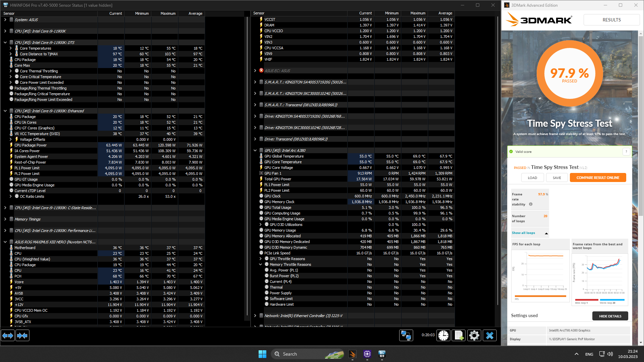Open HWiNFO sensor settings gear
Screen dimensions: 644x362
pyautogui.click(x=474, y=336)
